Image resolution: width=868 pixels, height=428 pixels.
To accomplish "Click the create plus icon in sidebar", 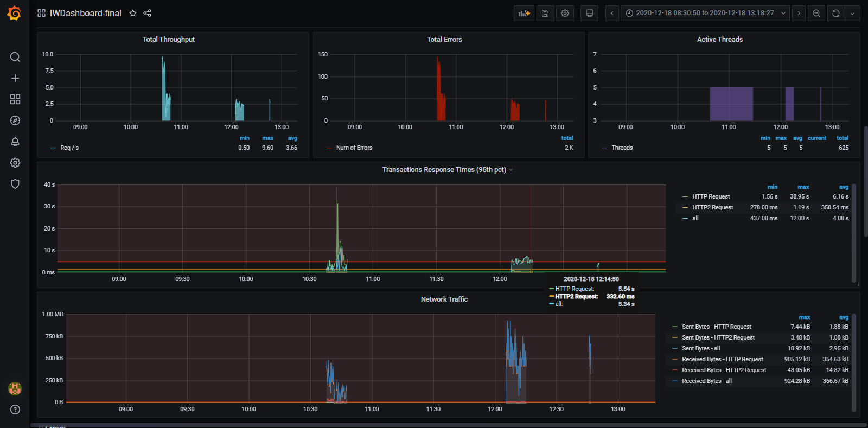I will click(x=15, y=78).
